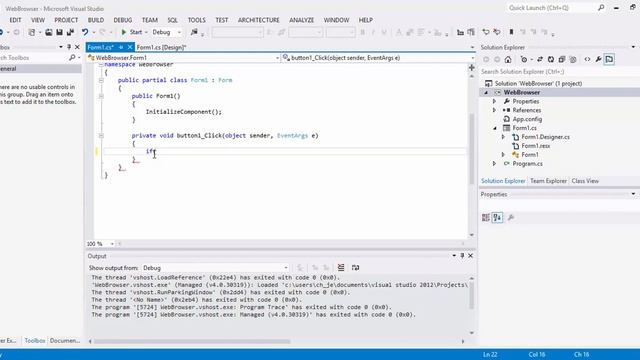The image size is (640, 360).
Task: Open the ARCHITECTURE menu
Action: click(x=259, y=20)
